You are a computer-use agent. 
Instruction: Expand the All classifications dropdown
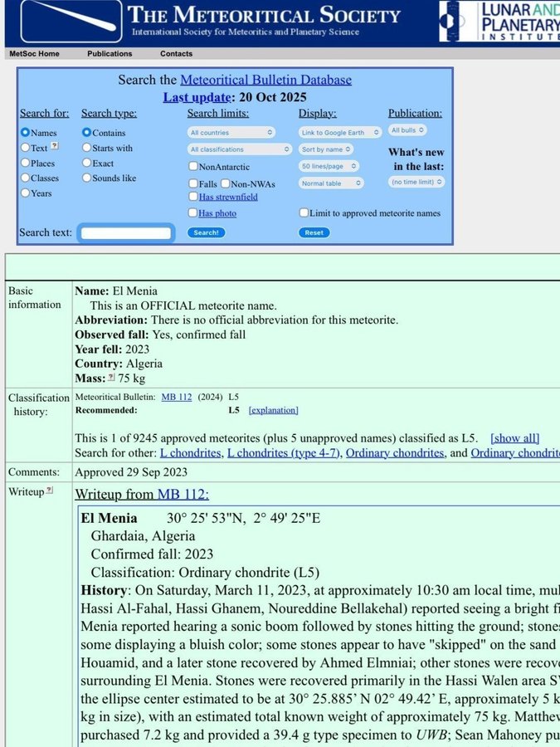[240, 149]
